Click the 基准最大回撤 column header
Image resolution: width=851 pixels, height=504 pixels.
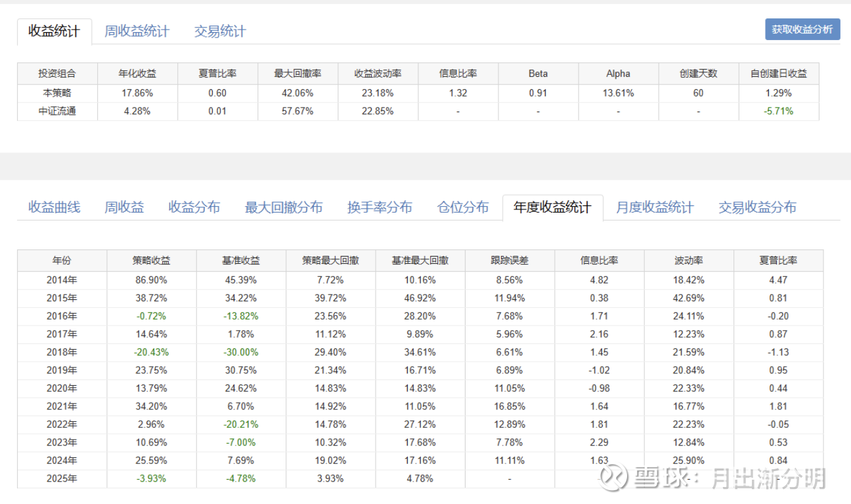pyautogui.click(x=420, y=261)
